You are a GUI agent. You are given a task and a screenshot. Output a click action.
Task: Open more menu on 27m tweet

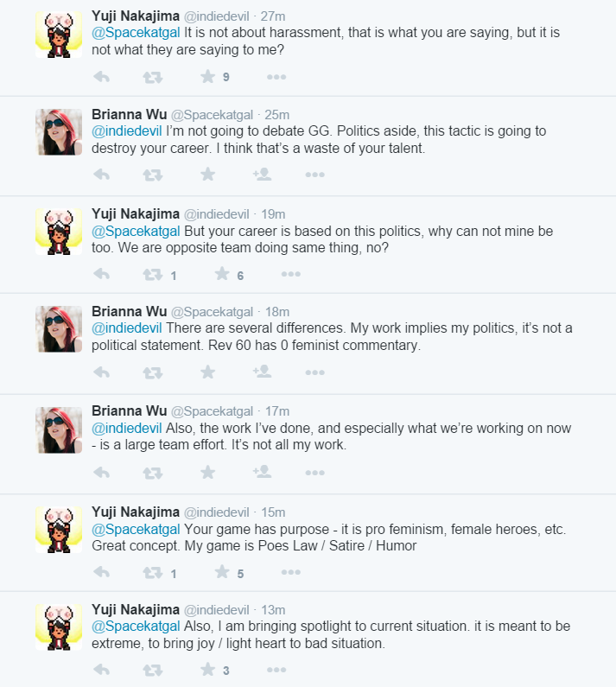pos(276,77)
